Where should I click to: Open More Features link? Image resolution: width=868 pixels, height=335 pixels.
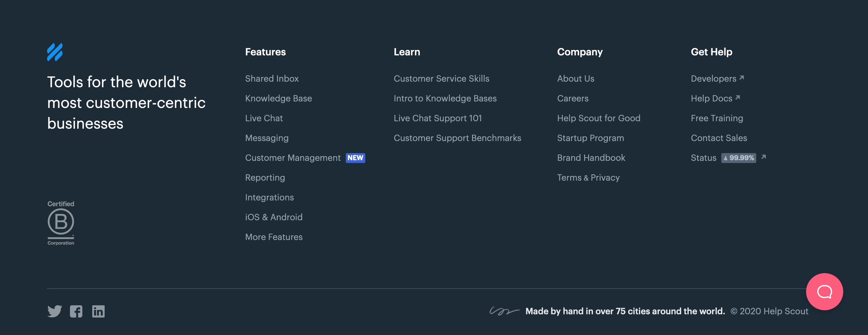click(274, 237)
